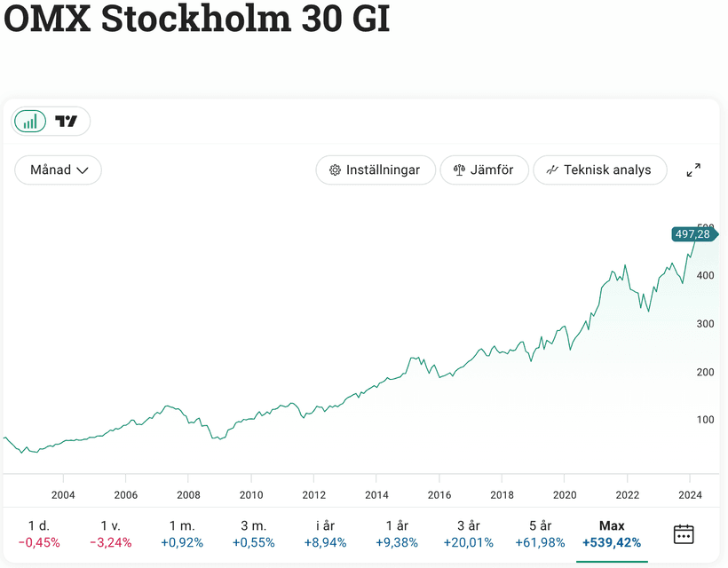This screenshot has width=728, height=568.
Task: Select the 3 år time period
Action: [468, 534]
